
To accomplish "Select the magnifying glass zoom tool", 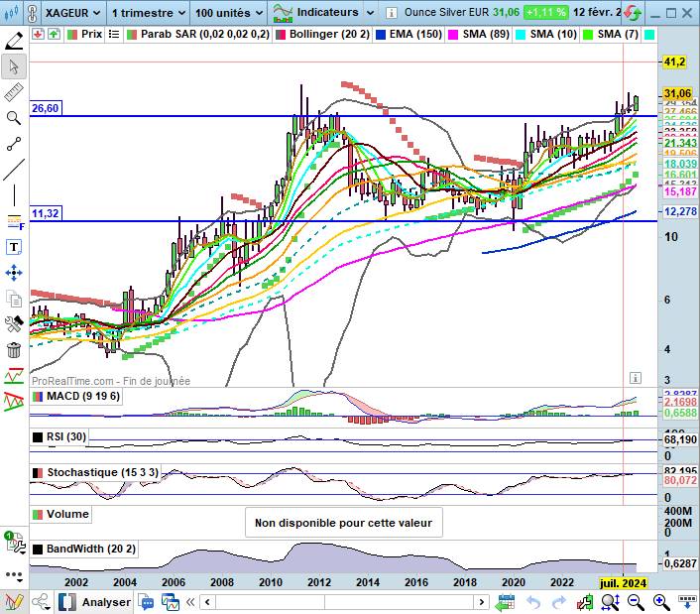I will click(x=14, y=118).
